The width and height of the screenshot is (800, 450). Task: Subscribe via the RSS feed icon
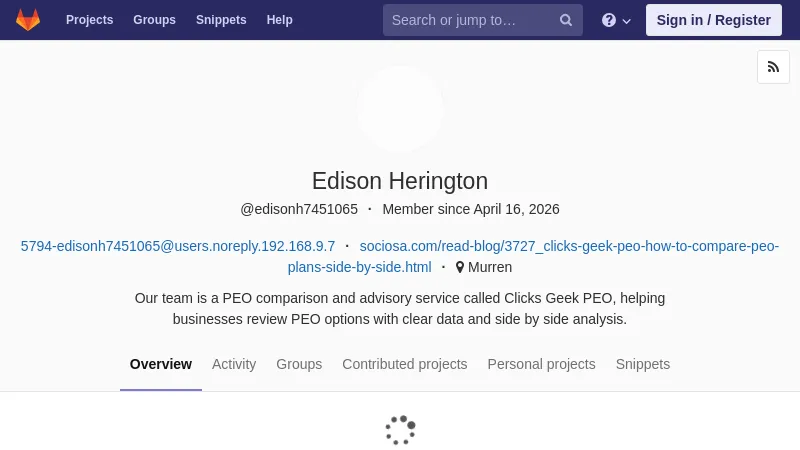pos(773,67)
